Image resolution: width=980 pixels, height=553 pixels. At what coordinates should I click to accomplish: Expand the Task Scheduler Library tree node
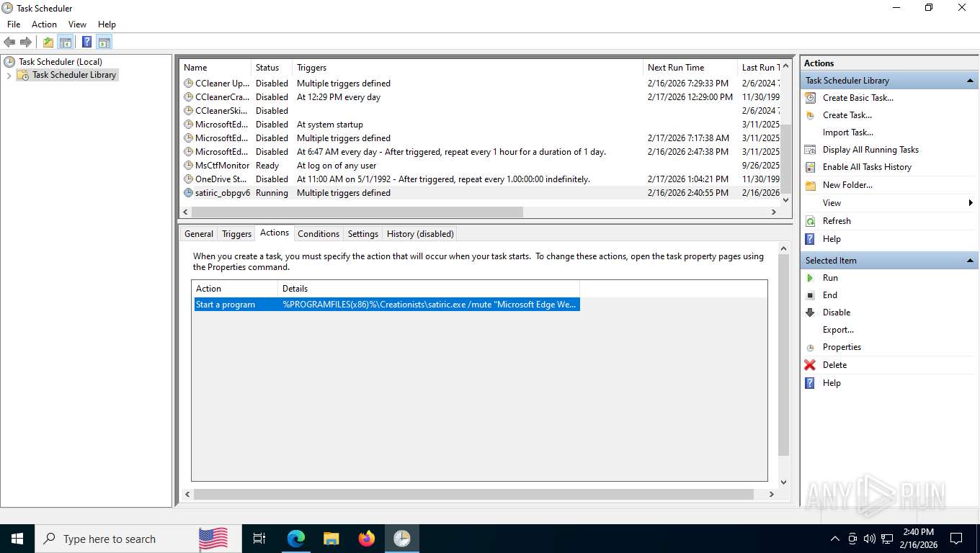coord(9,75)
